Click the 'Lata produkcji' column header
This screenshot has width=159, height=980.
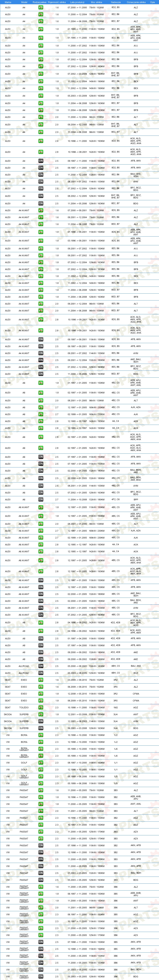pos(77,2)
